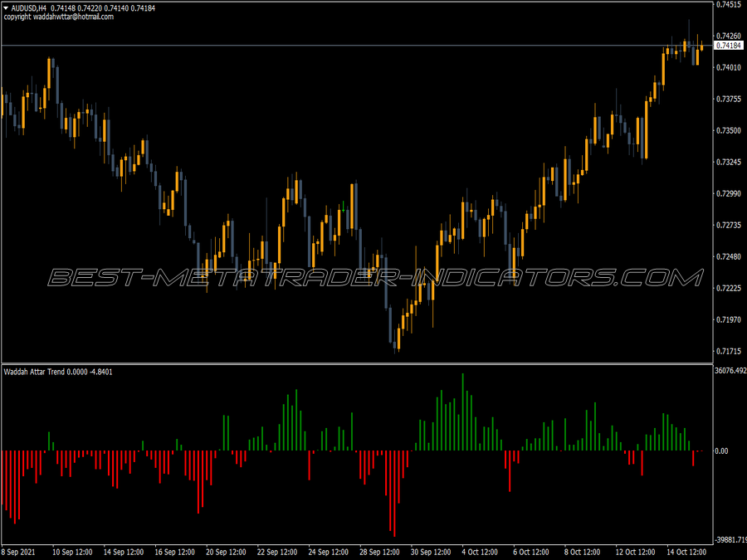Select the current price label 0.74184

point(729,46)
